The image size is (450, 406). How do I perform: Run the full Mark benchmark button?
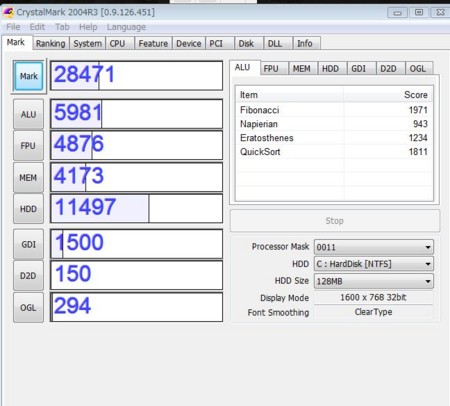click(x=29, y=76)
